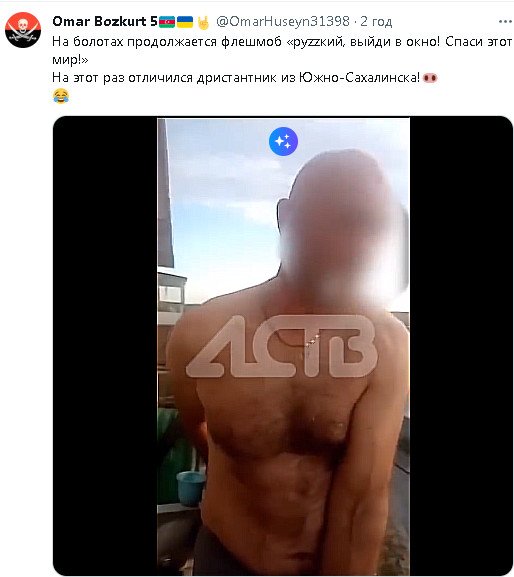This screenshot has width=514, height=577.
Task: Click the Ukraine flag emoji
Action: coord(185,22)
